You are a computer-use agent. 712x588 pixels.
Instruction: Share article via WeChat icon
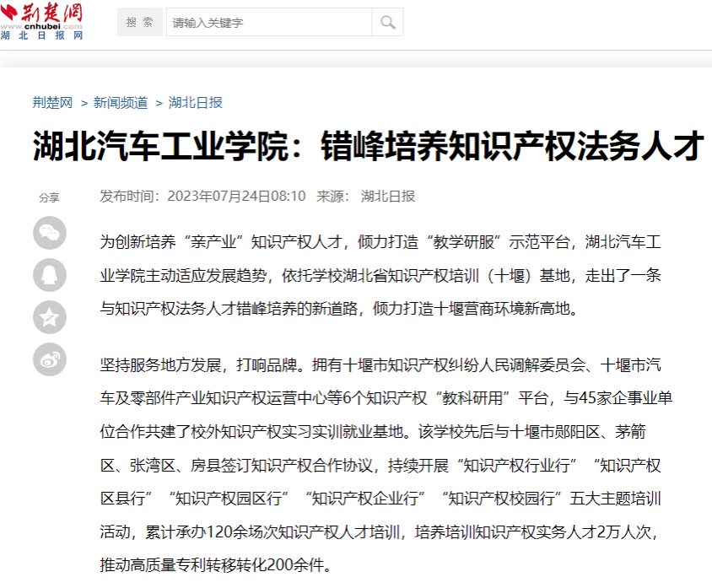49,233
